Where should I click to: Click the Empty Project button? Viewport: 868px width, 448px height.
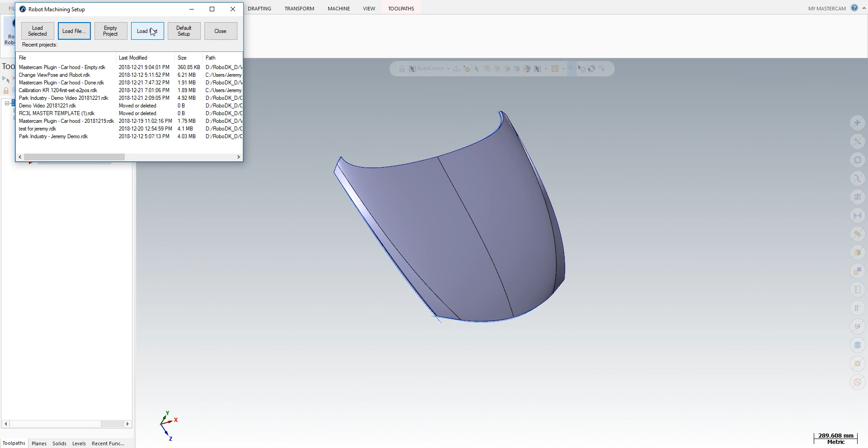click(111, 31)
